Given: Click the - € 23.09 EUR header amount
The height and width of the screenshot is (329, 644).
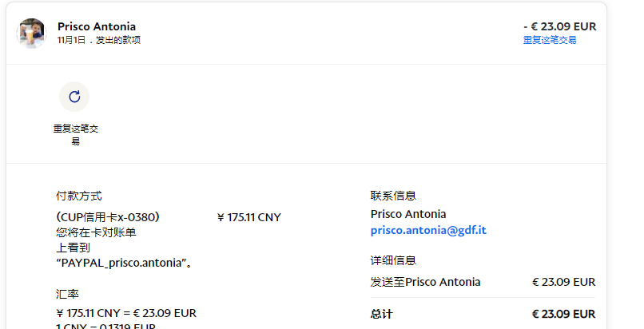Looking at the screenshot, I should [559, 26].
